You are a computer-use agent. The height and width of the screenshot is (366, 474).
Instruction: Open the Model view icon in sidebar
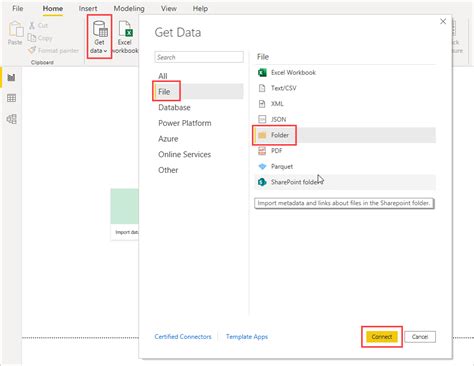[11, 119]
